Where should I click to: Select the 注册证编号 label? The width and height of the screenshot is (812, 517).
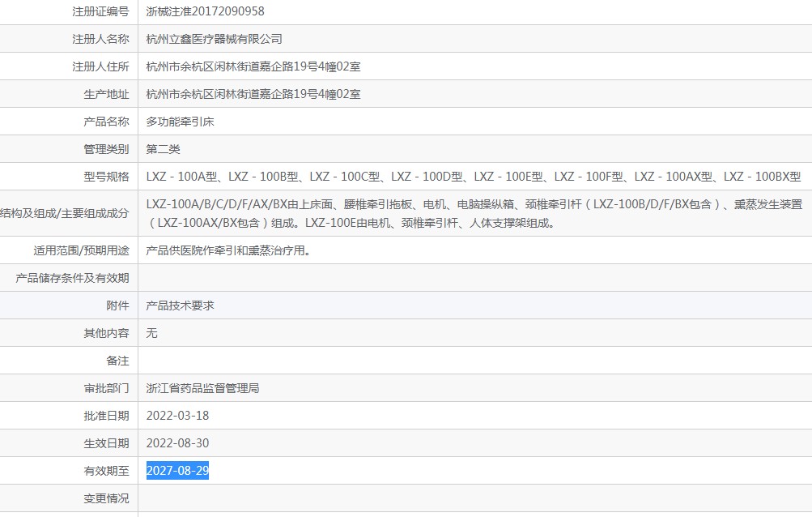click(x=100, y=11)
